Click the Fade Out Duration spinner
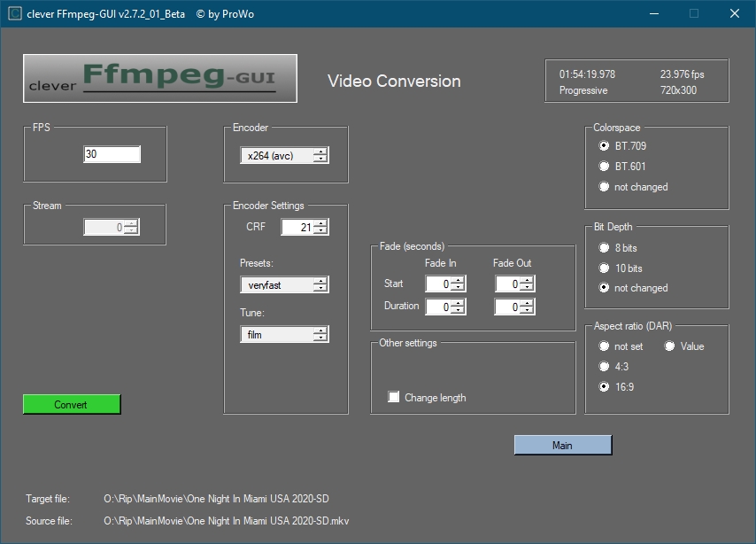The height and width of the screenshot is (544, 756). click(x=508, y=307)
